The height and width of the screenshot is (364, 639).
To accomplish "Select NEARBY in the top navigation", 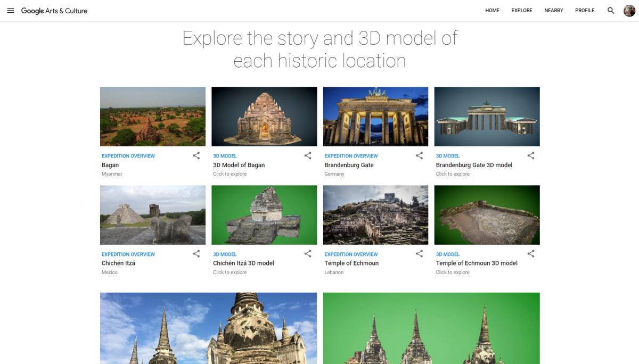I will pos(553,11).
